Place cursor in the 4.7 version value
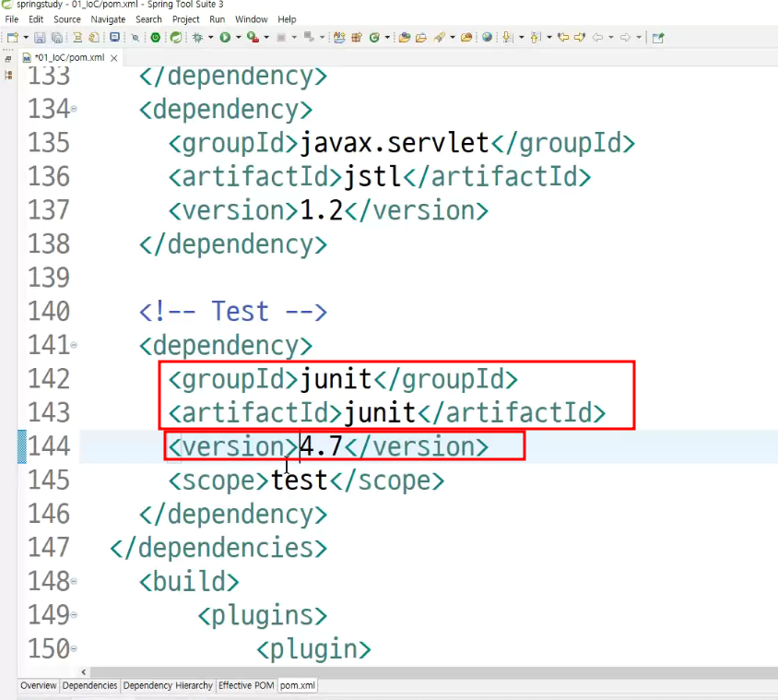 coord(322,446)
